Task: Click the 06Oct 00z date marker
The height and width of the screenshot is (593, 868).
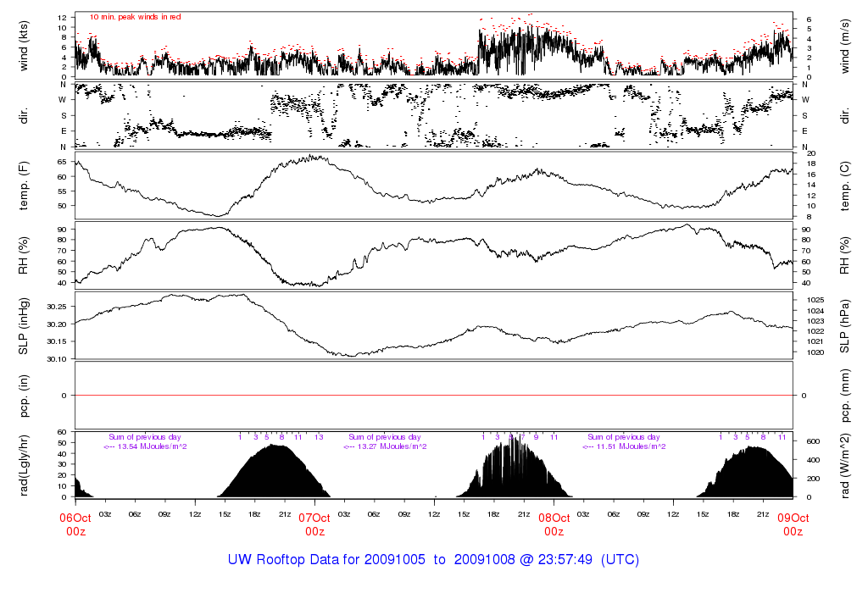Action: 75,524
